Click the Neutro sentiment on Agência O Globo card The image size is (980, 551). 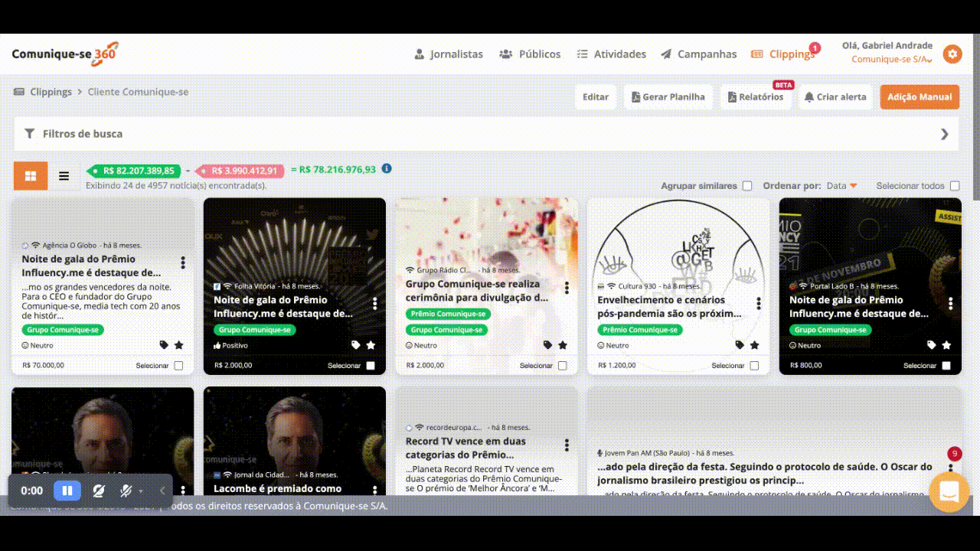click(38, 345)
